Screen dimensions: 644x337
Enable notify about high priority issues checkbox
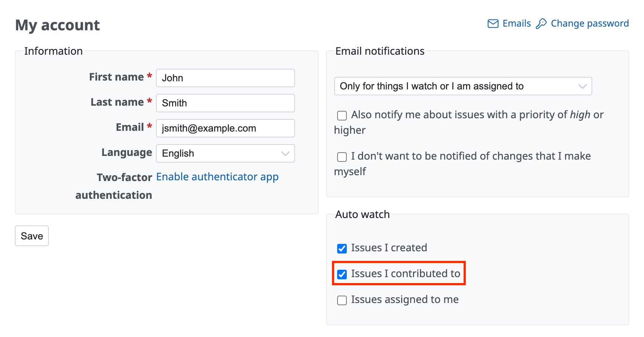(342, 116)
